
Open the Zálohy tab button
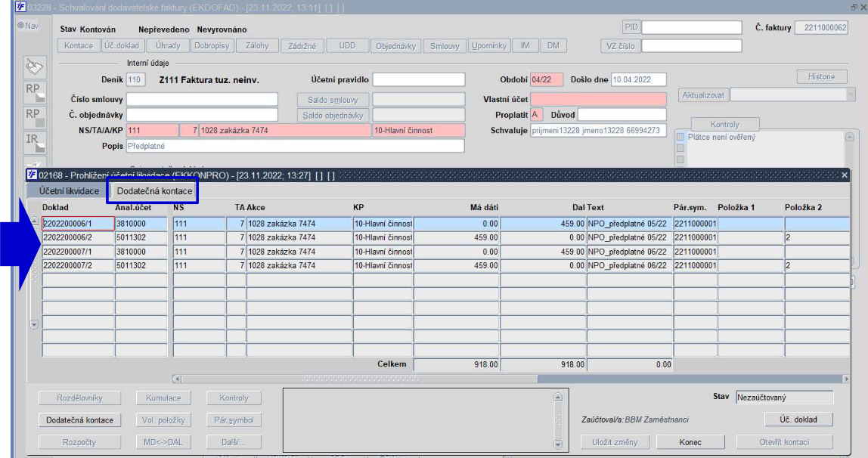point(257,46)
